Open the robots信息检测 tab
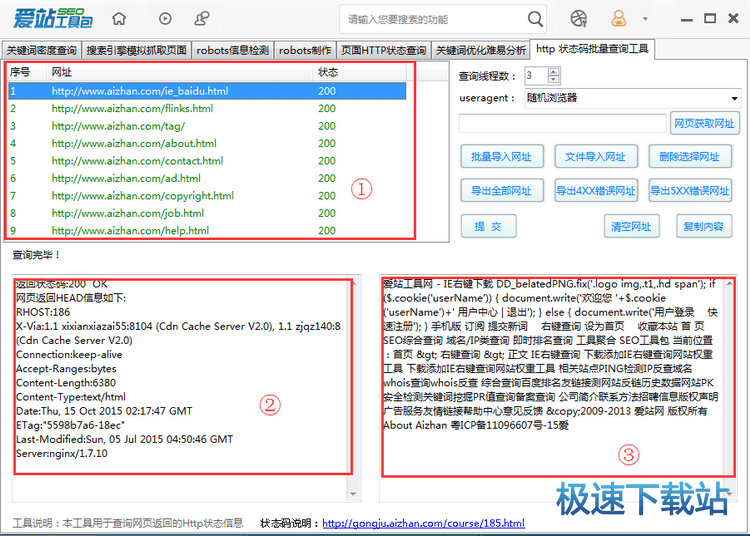750x536 pixels. (x=232, y=50)
